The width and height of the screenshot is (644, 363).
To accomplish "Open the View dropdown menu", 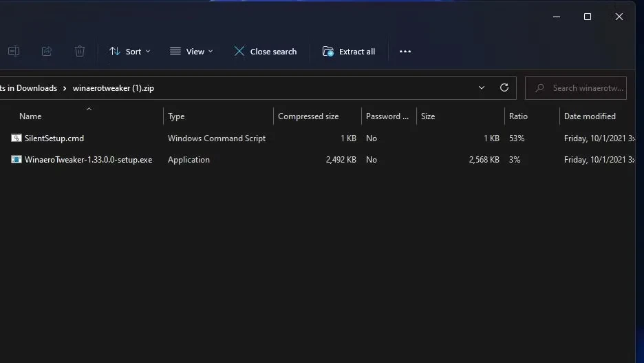I will (x=191, y=52).
